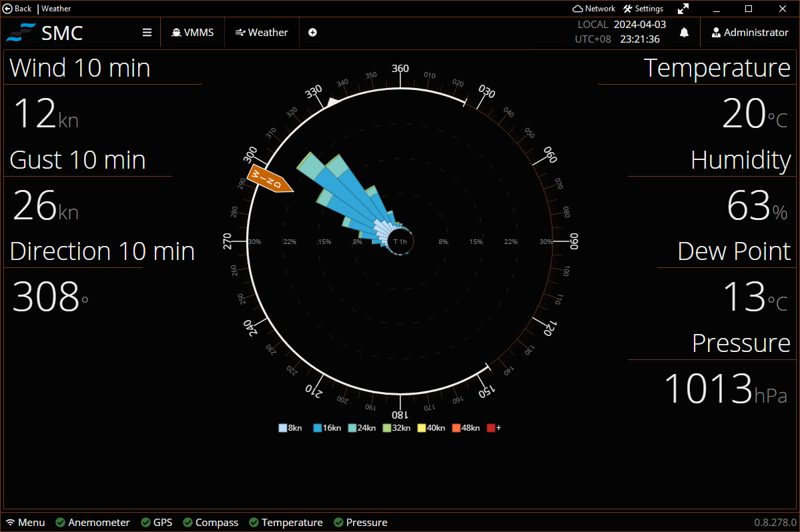Click the 8kn color swatch in the legend
The height and width of the screenshot is (532, 800).
pos(284,427)
